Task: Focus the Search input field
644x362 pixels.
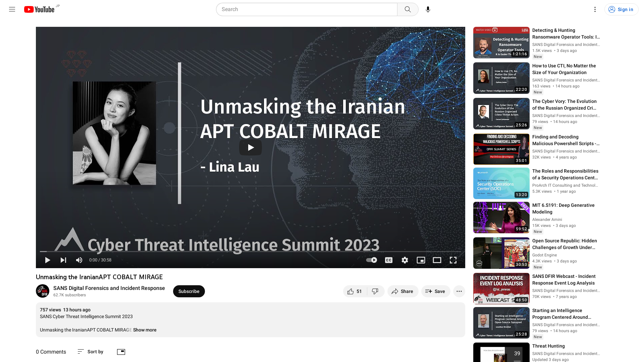Action: (307, 9)
